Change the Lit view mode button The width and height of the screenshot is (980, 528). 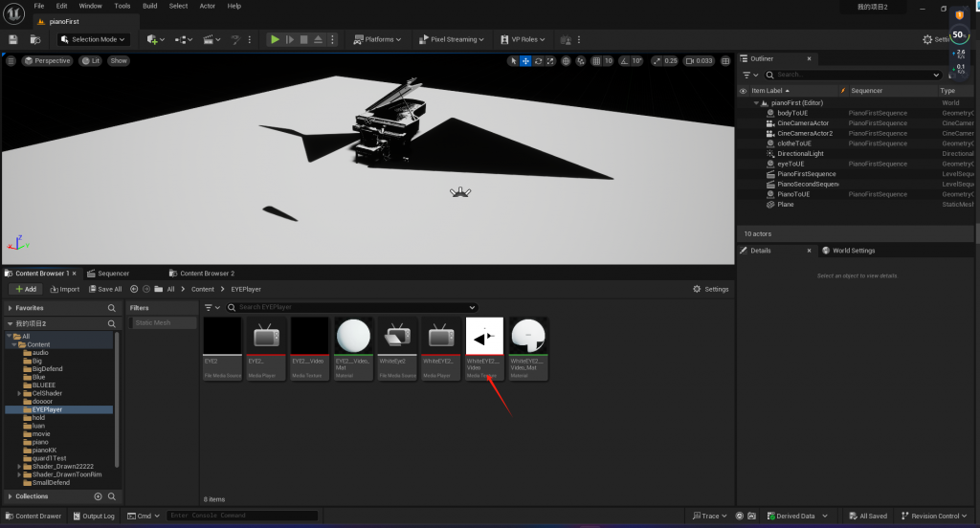tap(91, 60)
